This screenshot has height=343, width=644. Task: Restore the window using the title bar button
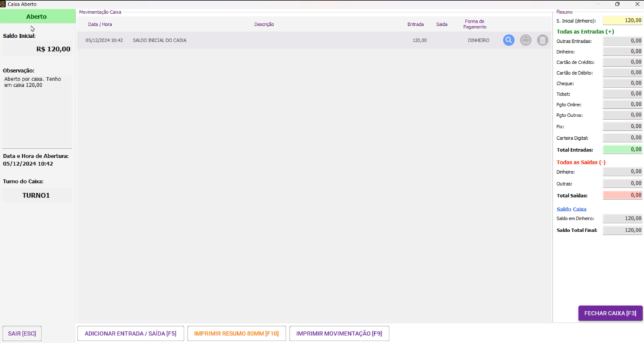coord(617,4)
